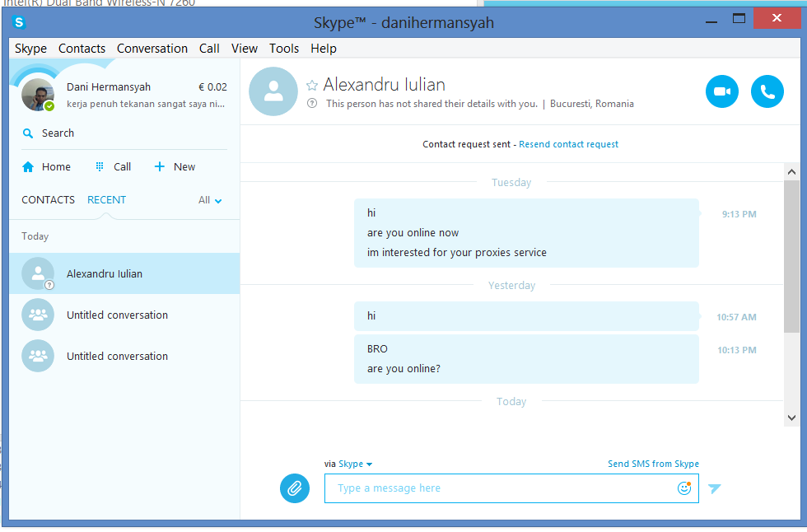Click the message 'im interested for your proxies service'
Screen dimensions: 807x532
457,253
